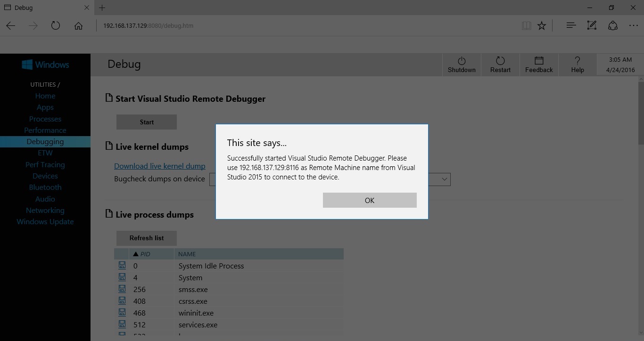Close the Debug tab
The height and width of the screenshot is (341, 644).
[x=86, y=8]
